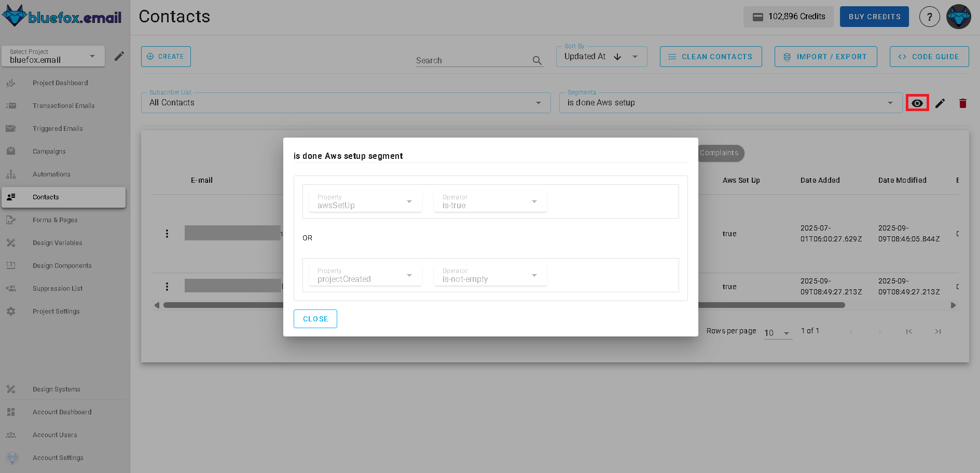Edit the segment with the pencil icon
This screenshot has width=980, height=473.
(940, 103)
